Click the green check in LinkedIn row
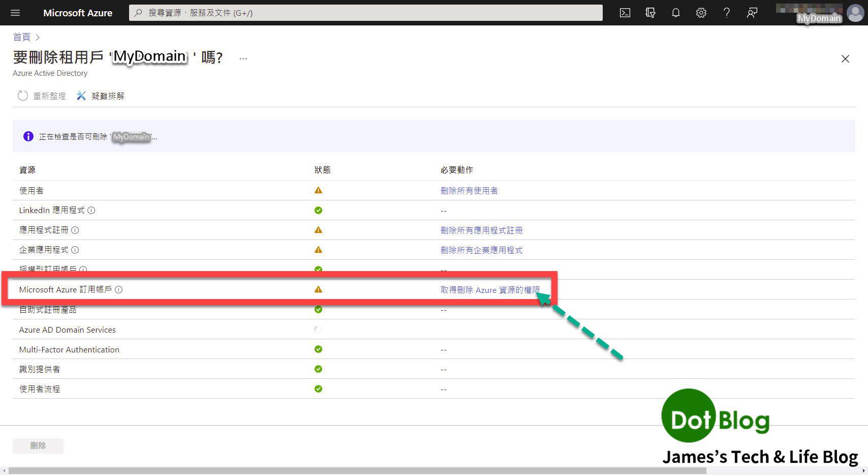The width and height of the screenshot is (868, 475). 318,210
